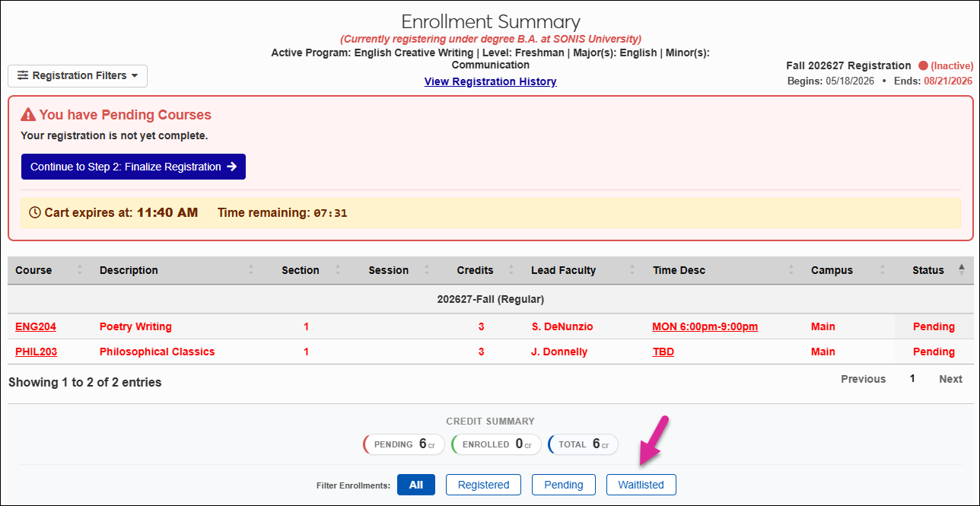Image resolution: width=980 pixels, height=506 pixels.
Task: Click Main campus cell for PHIL203
Action: [823, 352]
